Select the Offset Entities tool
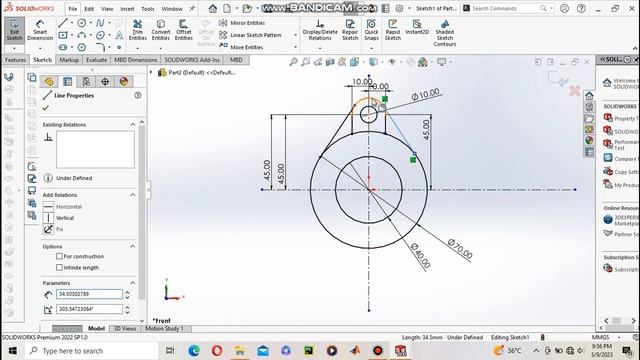This screenshot has width=640, height=360. tap(184, 30)
